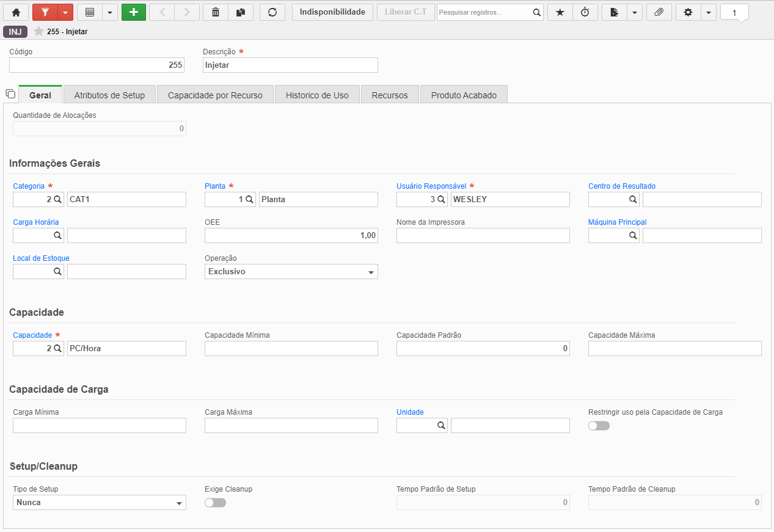
Task: Switch to list view icon
Action: (x=89, y=12)
